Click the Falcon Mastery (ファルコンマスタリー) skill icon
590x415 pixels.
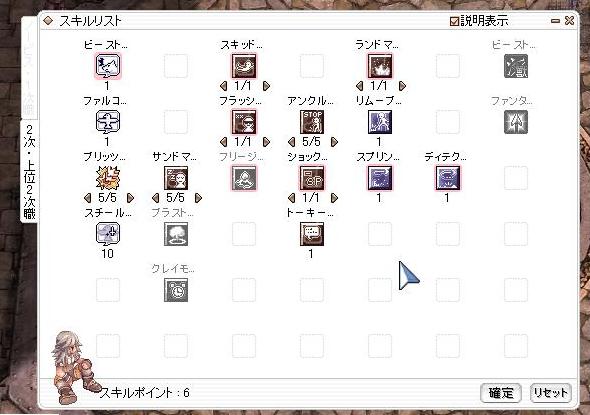tap(108, 122)
